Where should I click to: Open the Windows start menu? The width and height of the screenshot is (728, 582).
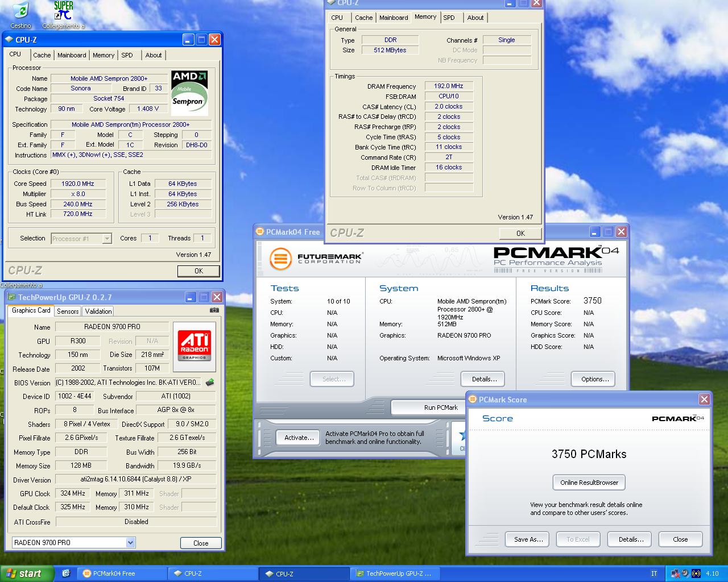coord(27,573)
